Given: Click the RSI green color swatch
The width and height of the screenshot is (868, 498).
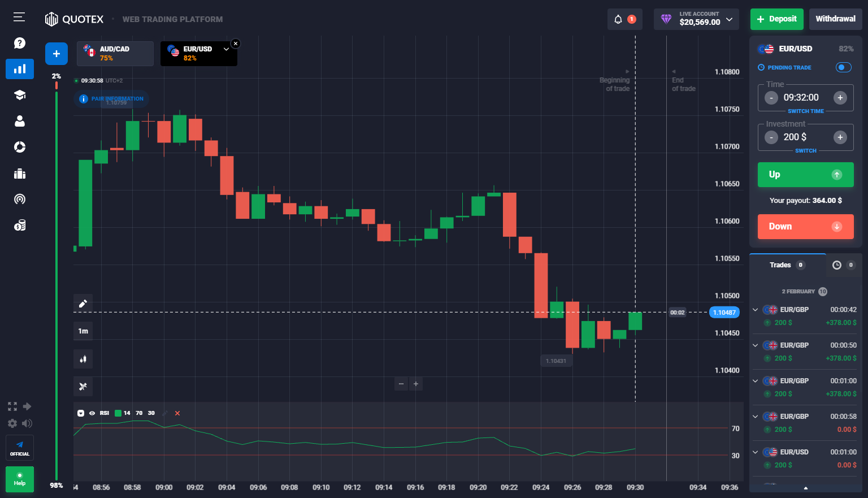Looking at the screenshot, I should click(118, 413).
